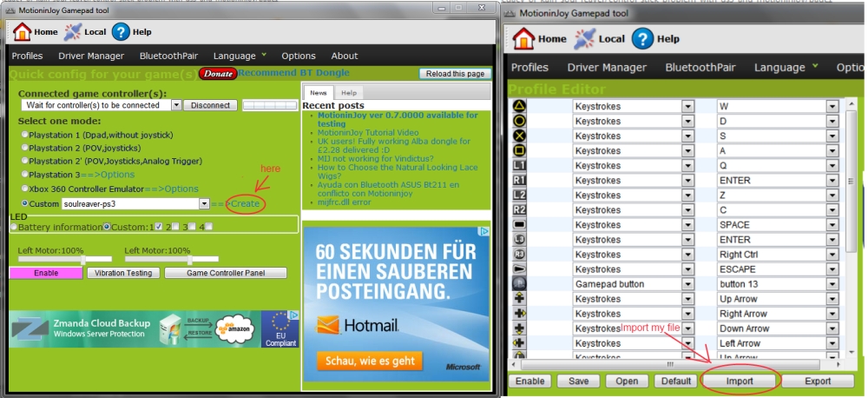The width and height of the screenshot is (868, 398).
Task: Open the soulreaver-ps3 custom profile dropdown
Action: pyautogui.click(x=204, y=204)
